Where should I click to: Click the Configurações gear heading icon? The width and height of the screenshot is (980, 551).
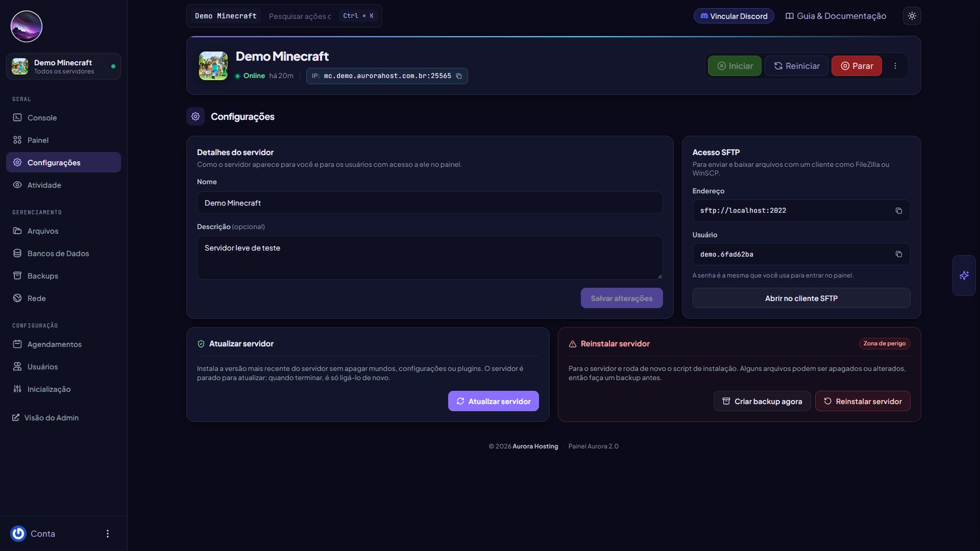tap(195, 116)
